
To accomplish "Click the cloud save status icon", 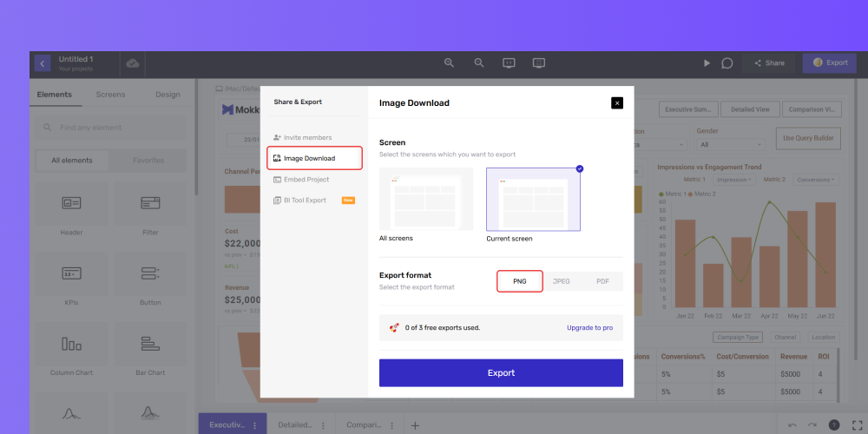I will pyautogui.click(x=132, y=63).
